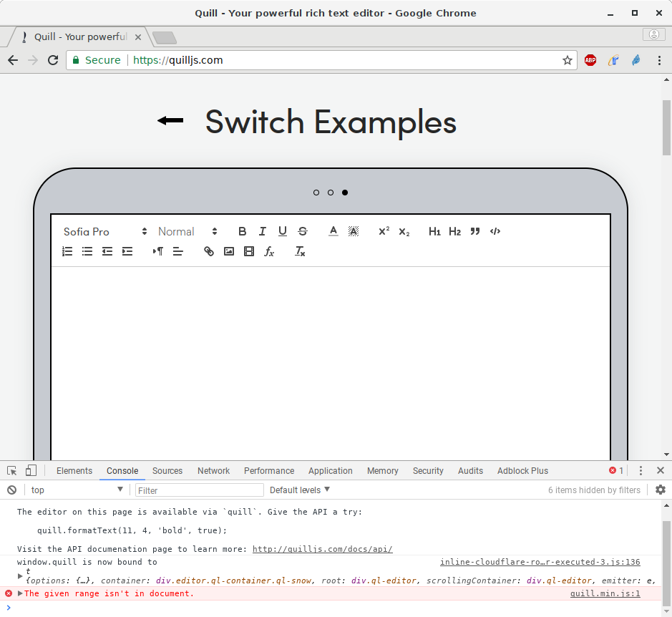Toggle bold formatting in Quill toolbar
This screenshot has height=617, width=672.
pos(242,231)
